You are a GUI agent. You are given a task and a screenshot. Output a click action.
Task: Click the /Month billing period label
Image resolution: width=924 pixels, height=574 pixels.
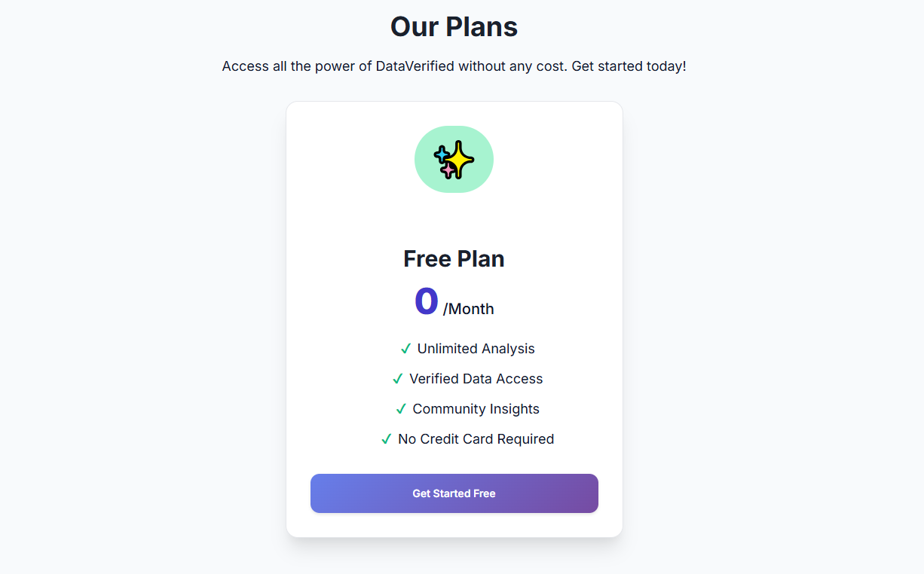pos(469,309)
